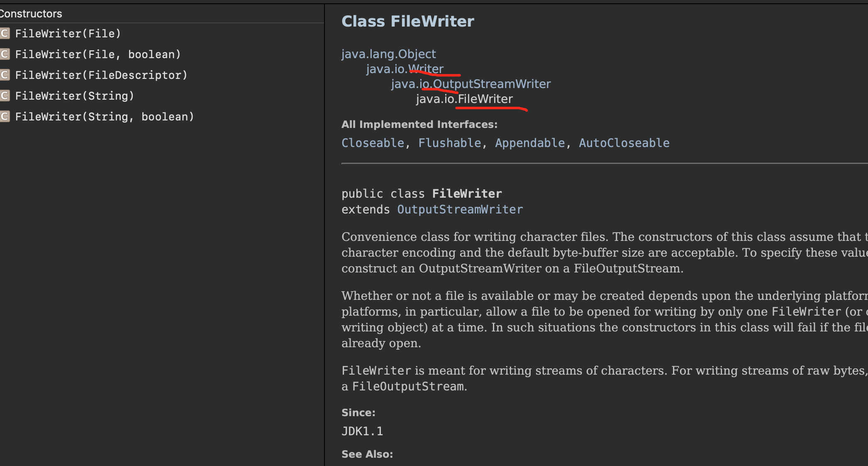Image resolution: width=868 pixels, height=466 pixels.
Task: Click constructor icon next to FileWriter(File, boolean)
Action: 5,54
